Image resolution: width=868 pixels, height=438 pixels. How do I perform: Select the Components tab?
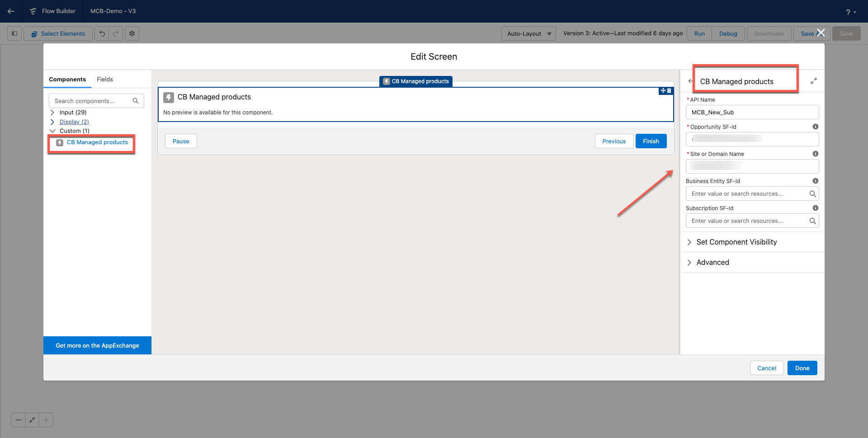tap(67, 80)
